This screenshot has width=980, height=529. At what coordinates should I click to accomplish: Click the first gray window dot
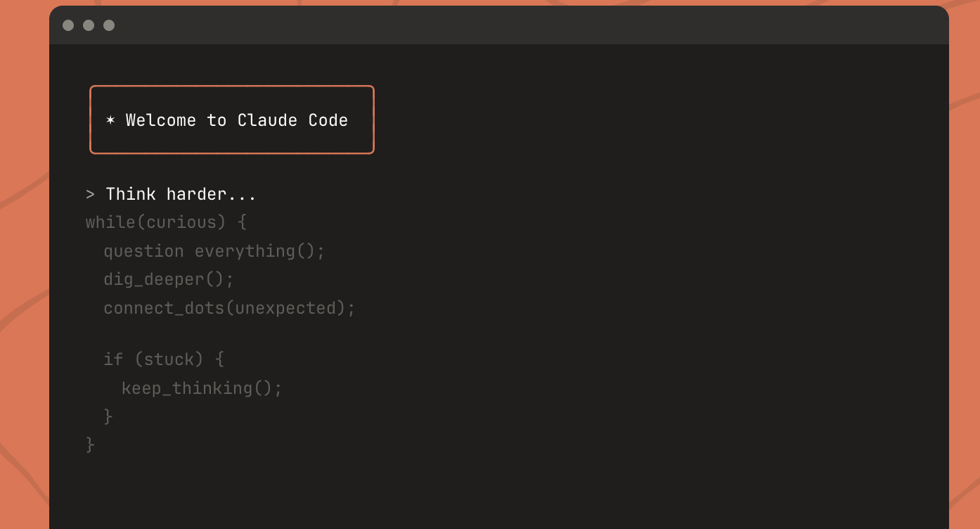point(68,25)
